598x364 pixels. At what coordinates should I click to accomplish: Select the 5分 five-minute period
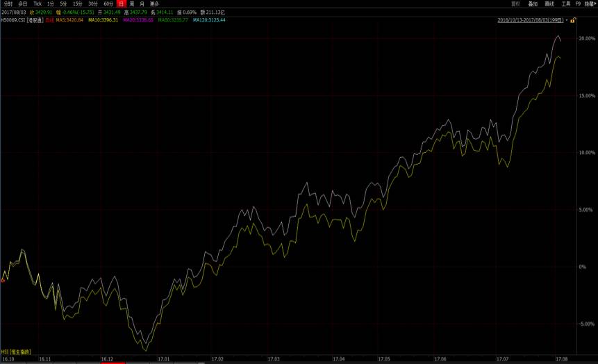pyautogui.click(x=63, y=3)
